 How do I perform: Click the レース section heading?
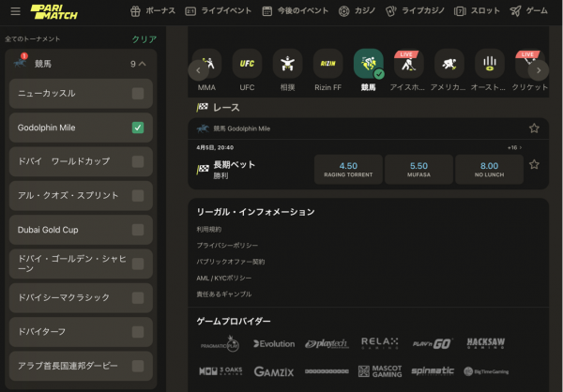pyautogui.click(x=226, y=107)
